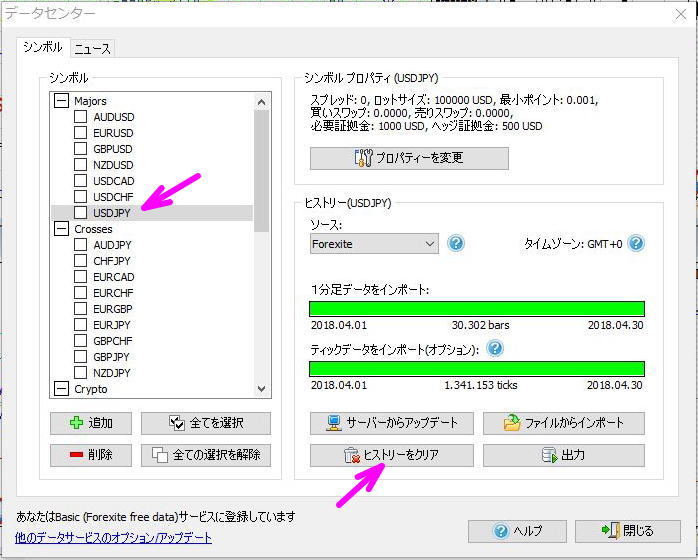Select the USDJPY symbol row text

tap(112, 213)
